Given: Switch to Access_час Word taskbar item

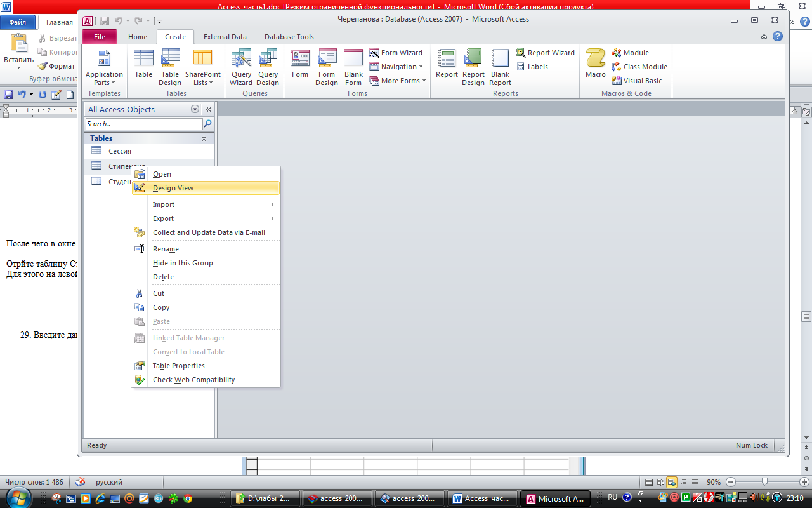Looking at the screenshot, I should [482, 498].
